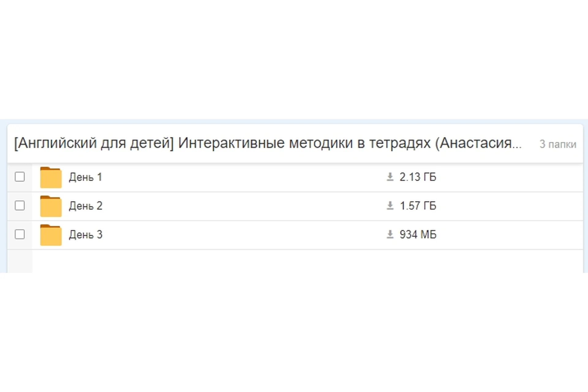Screen dimensions: 588x392
Task: Open the День 2 folder icon
Action: tap(51, 206)
